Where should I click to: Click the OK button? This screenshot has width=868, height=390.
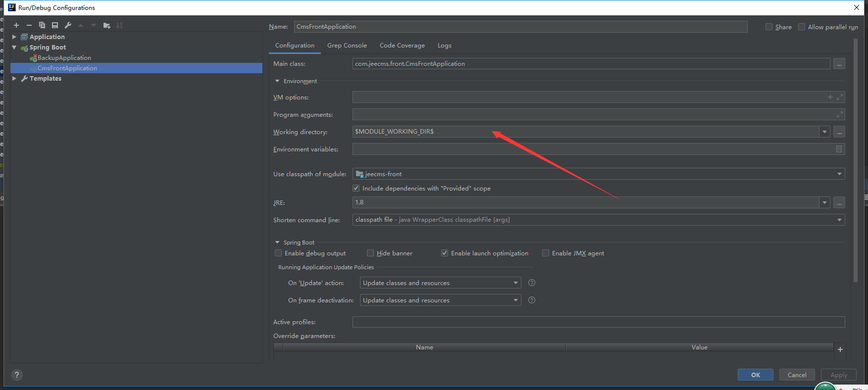pos(755,375)
